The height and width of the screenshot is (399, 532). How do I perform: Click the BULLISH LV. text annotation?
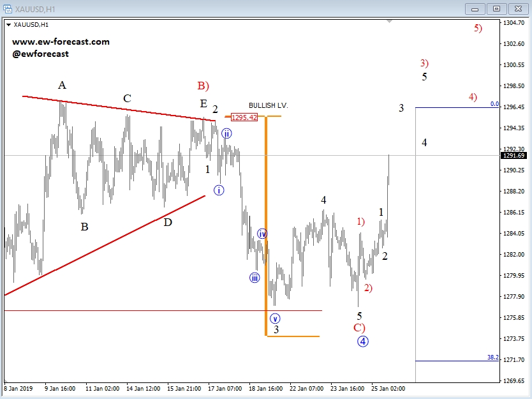tap(268, 105)
